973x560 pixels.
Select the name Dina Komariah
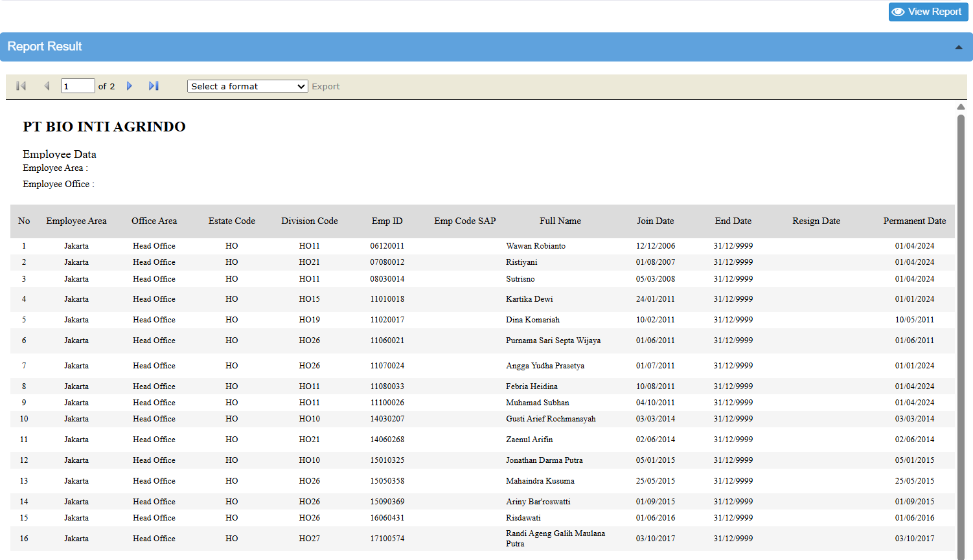[532, 320]
